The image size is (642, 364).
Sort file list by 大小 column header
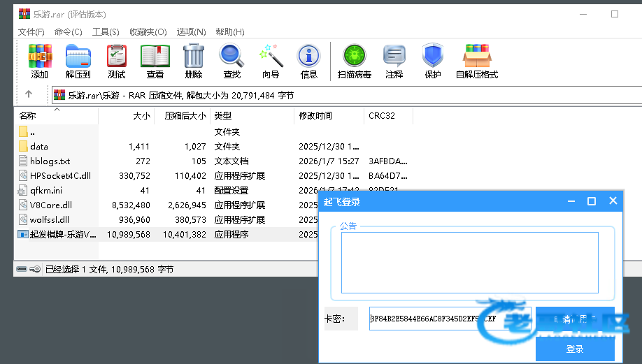pos(141,116)
